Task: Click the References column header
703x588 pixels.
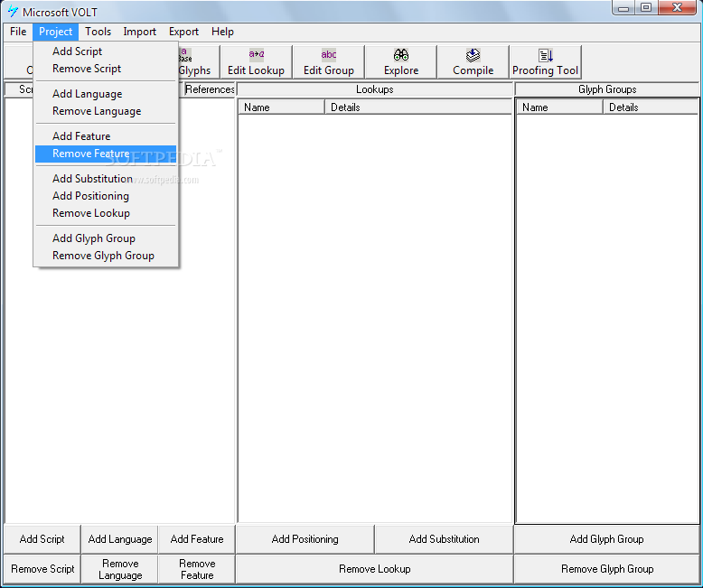Action: tap(210, 89)
